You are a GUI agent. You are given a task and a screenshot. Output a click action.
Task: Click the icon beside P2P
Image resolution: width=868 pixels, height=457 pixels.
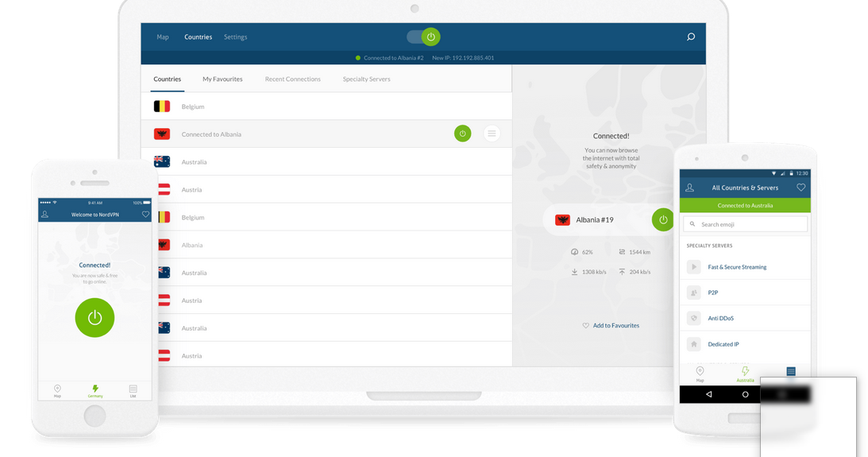(x=694, y=292)
